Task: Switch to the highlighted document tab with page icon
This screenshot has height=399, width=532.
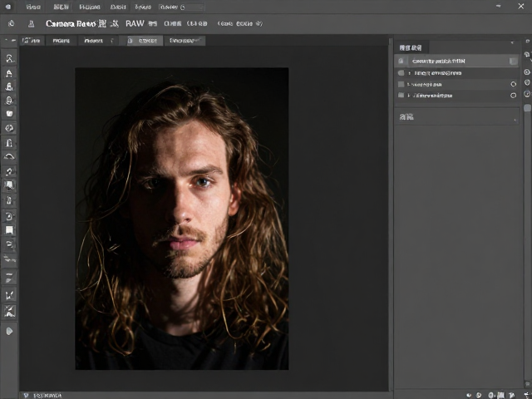Action: pyautogui.click(x=142, y=41)
